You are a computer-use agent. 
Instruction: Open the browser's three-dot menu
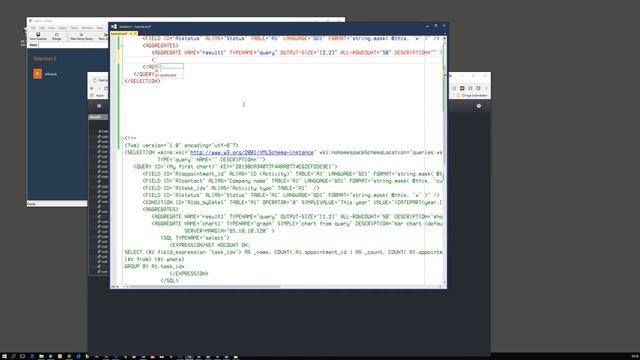486,88
